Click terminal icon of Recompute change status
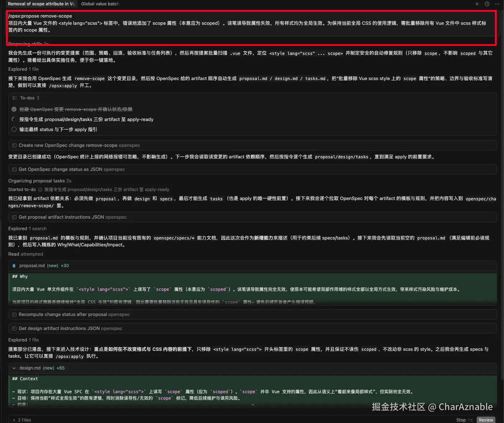 pos(14,315)
